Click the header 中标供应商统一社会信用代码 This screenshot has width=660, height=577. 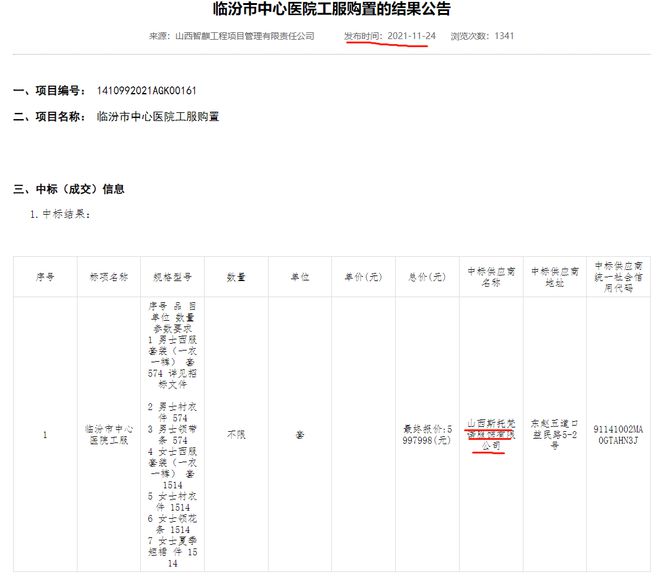point(618,277)
